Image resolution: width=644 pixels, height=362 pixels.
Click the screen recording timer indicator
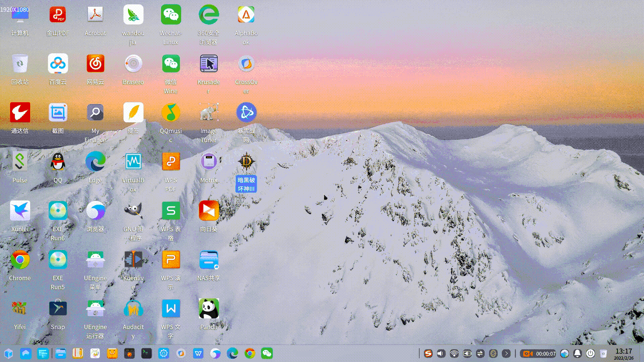538,354
